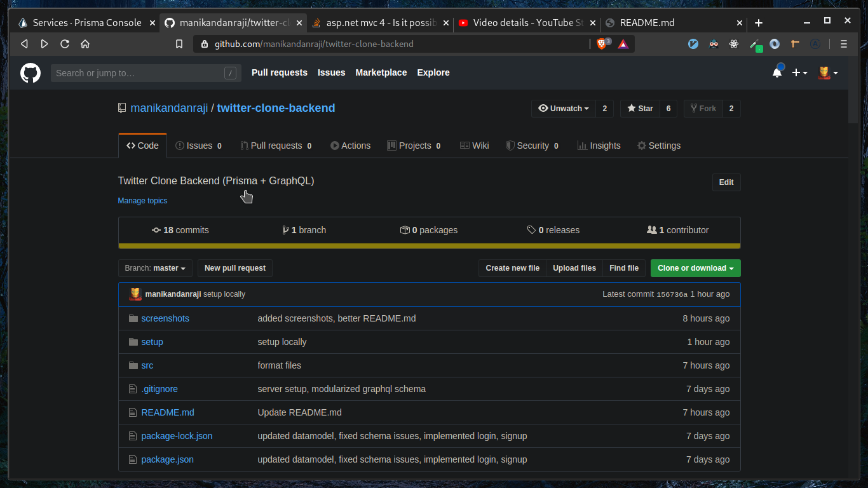The height and width of the screenshot is (488, 868).
Task: Select the Code repository tab
Action: (142, 146)
